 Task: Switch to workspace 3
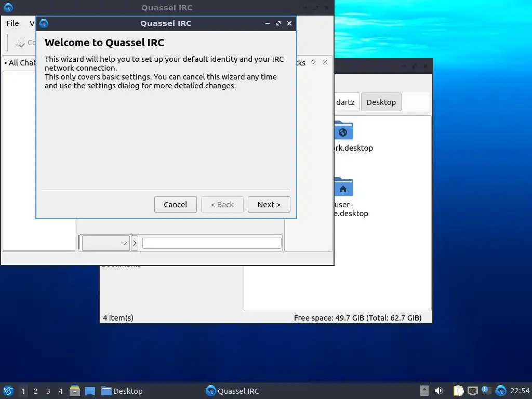[x=48, y=391]
